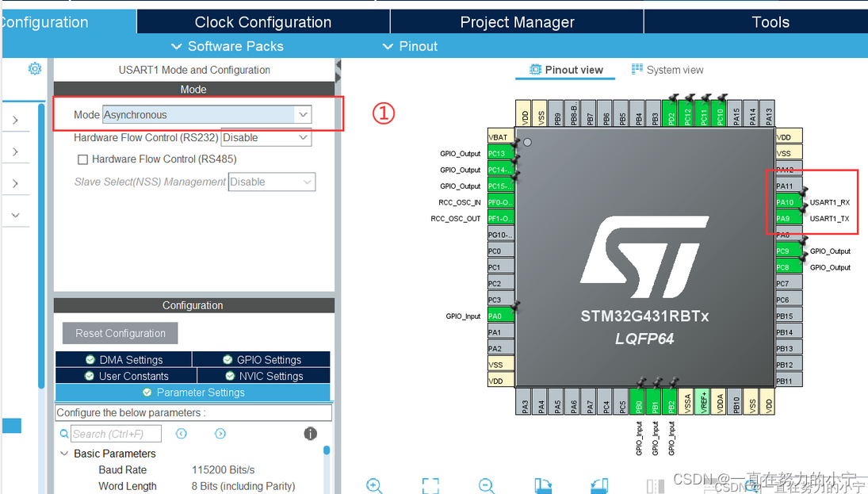
Task: Click the info icon in Parameter Settings
Action: pyautogui.click(x=311, y=434)
